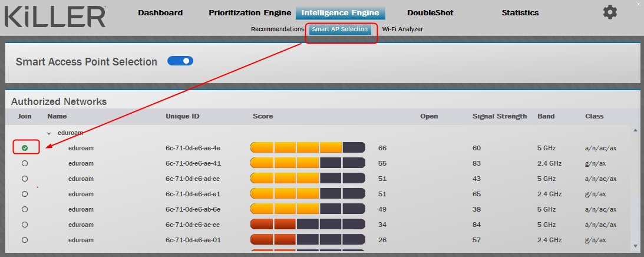Select join radio for 6c-71-0d-e6-ae-4e

point(25,148)
